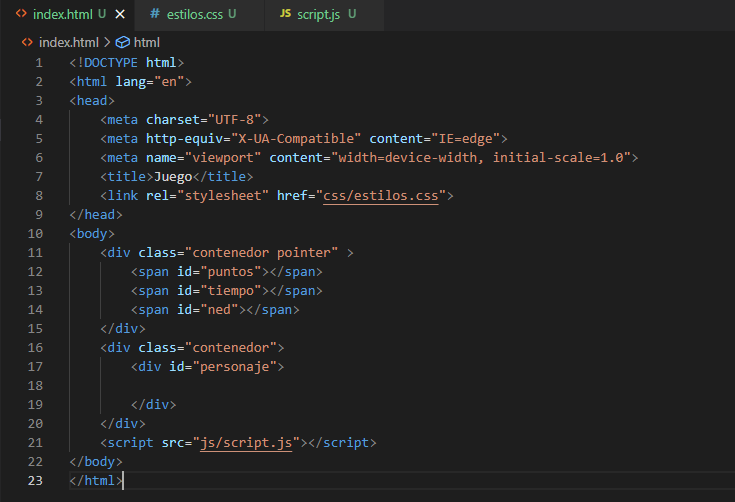Click line number 23 in the gutter
Image resolution: width=735 pixels, height=502 pixels.
[x=35, y=480]
